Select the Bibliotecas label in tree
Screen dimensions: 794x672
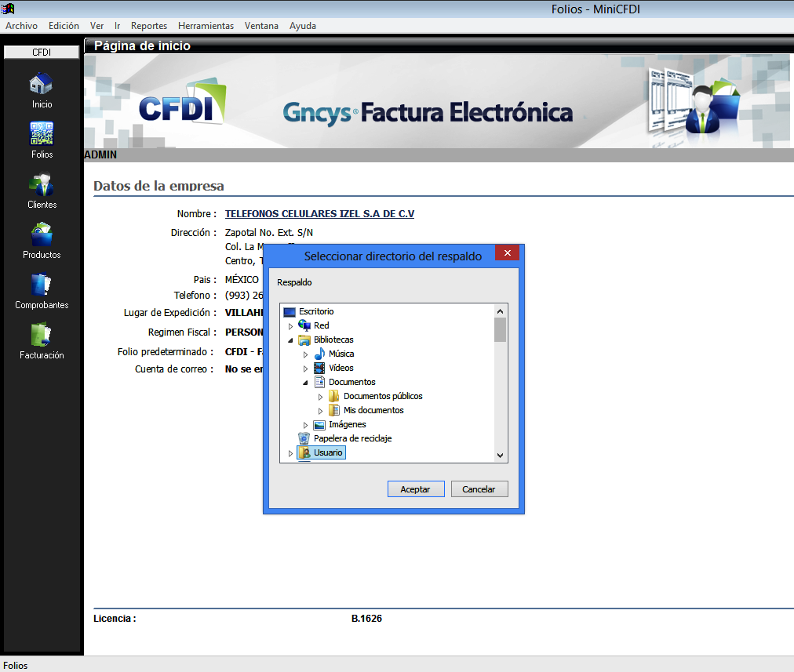pos(333,340)
